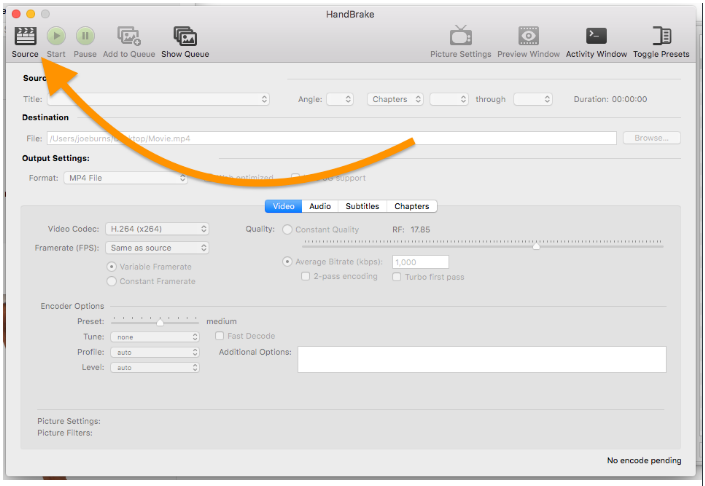
Task: Open Framerate Same as source dropdown
Action: click(157, 248)
